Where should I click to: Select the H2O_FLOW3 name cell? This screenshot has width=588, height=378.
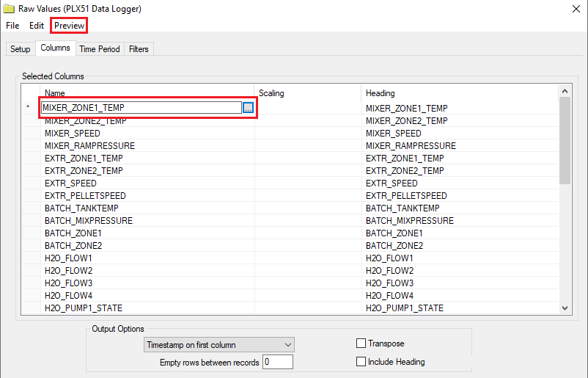tap(147, 283)
